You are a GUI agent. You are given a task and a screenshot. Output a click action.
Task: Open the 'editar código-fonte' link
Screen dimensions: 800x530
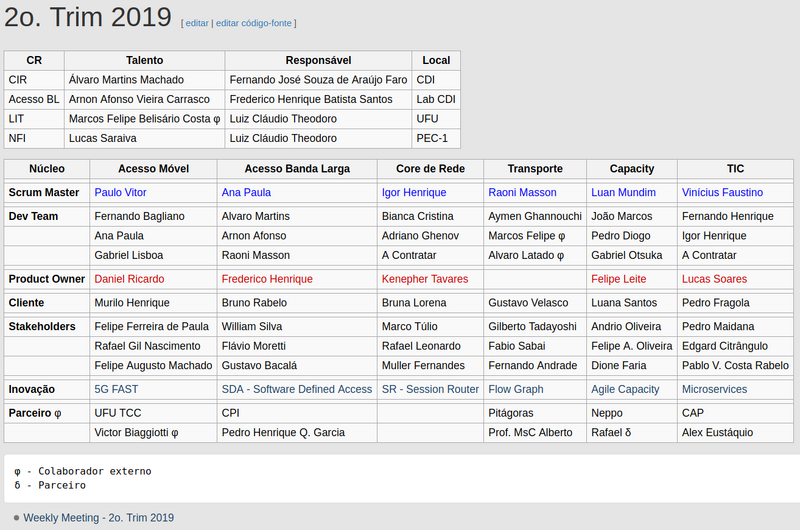[253, 23]
